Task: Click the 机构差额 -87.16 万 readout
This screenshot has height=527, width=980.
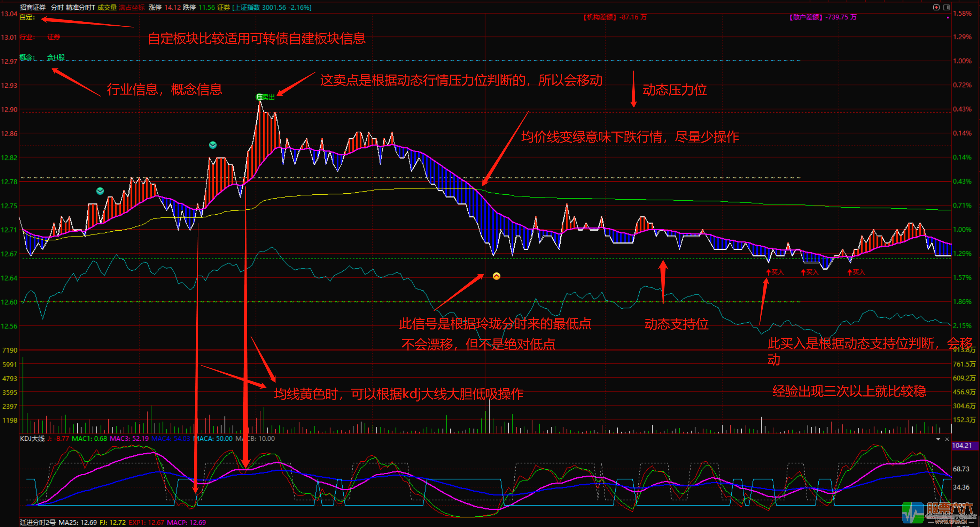Action: [x=615, y=17]
